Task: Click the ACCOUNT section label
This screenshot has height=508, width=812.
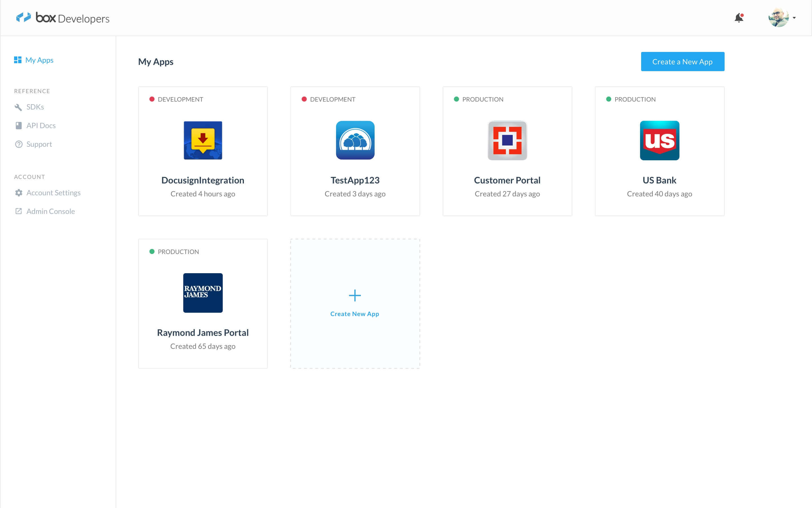Action: click(30, 177)
